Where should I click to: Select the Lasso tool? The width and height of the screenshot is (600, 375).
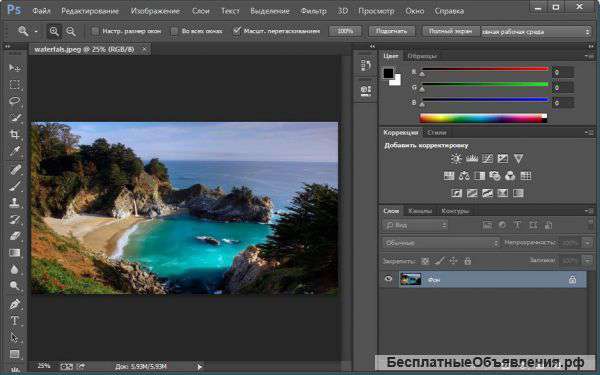pos(15,101)
